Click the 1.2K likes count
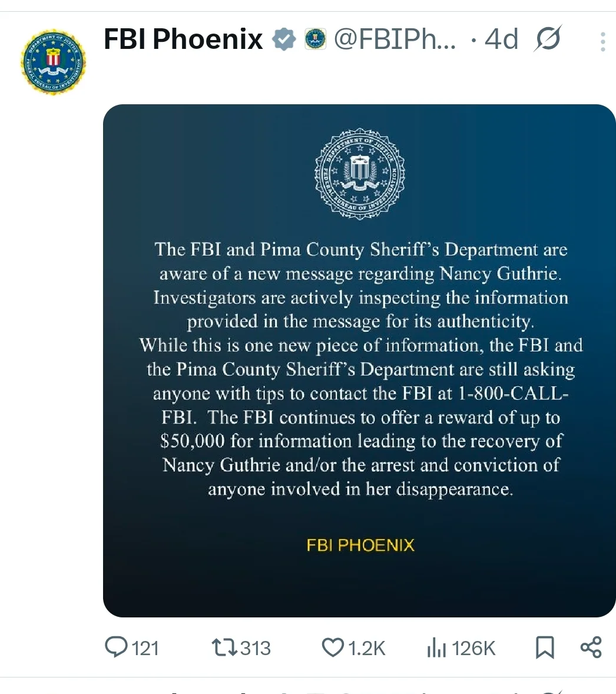Image resolution: width=616 pixels, height=694 pixels. (x=366, y=648)
